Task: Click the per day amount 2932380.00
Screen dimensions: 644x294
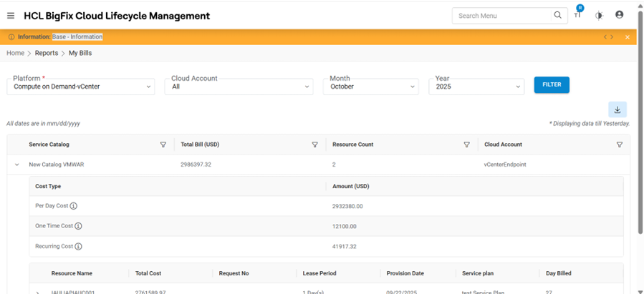Action: click(x=347, y=206)
